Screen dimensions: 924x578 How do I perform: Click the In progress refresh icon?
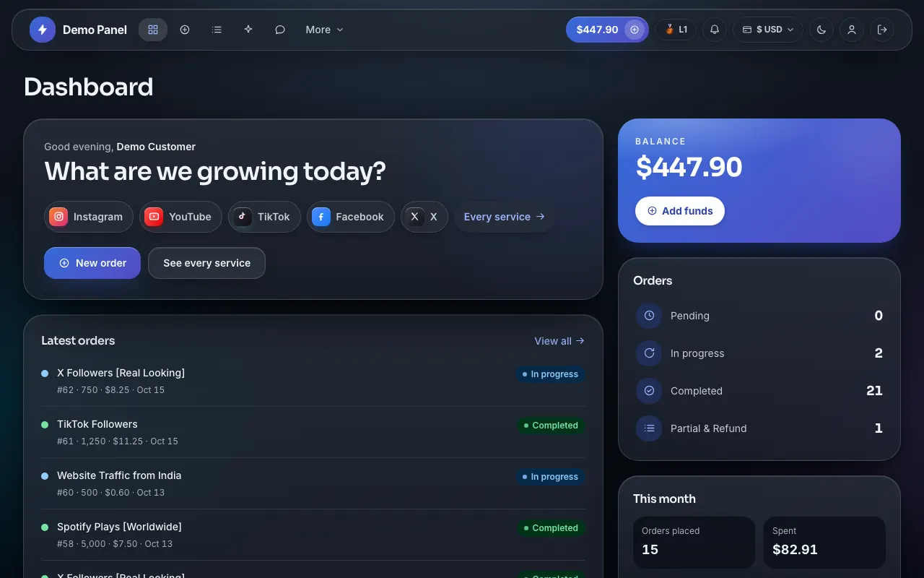coord(649,353)
